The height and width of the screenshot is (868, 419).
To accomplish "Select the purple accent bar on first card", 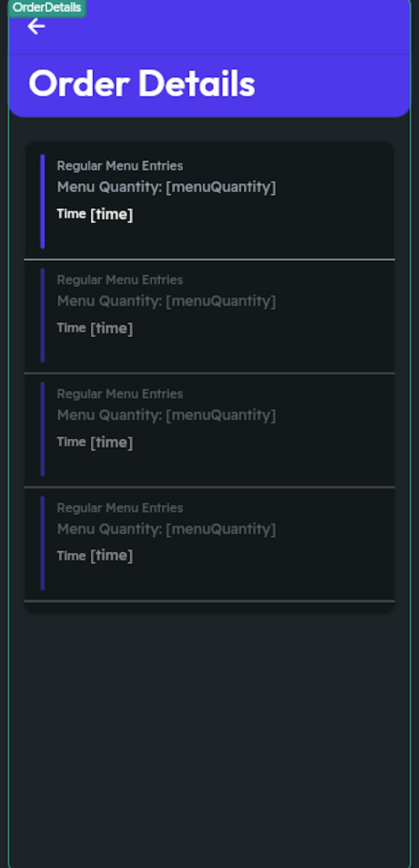I will pos(42,201).
